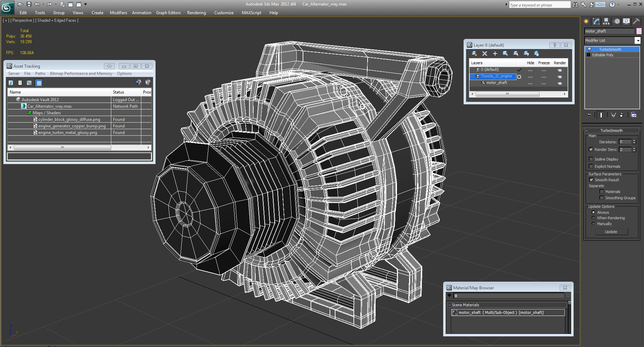Click Add Selected Objects plus icon

point(495,54)
